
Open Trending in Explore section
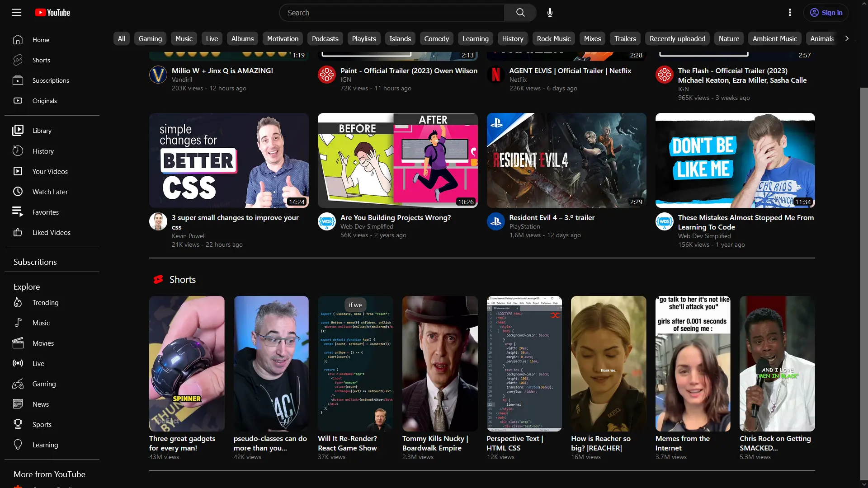(52, 302)
